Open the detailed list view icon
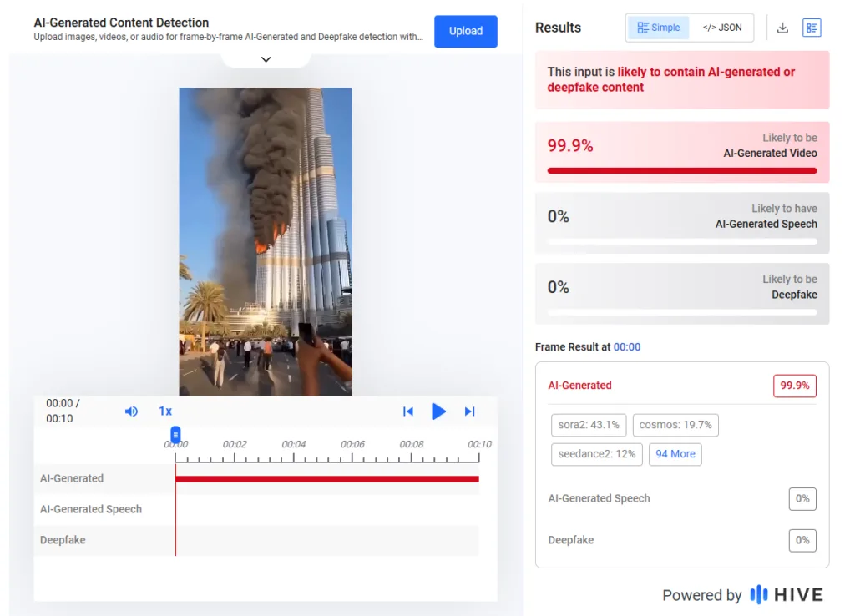Screen dimensions: 855x616 point(812,28)
